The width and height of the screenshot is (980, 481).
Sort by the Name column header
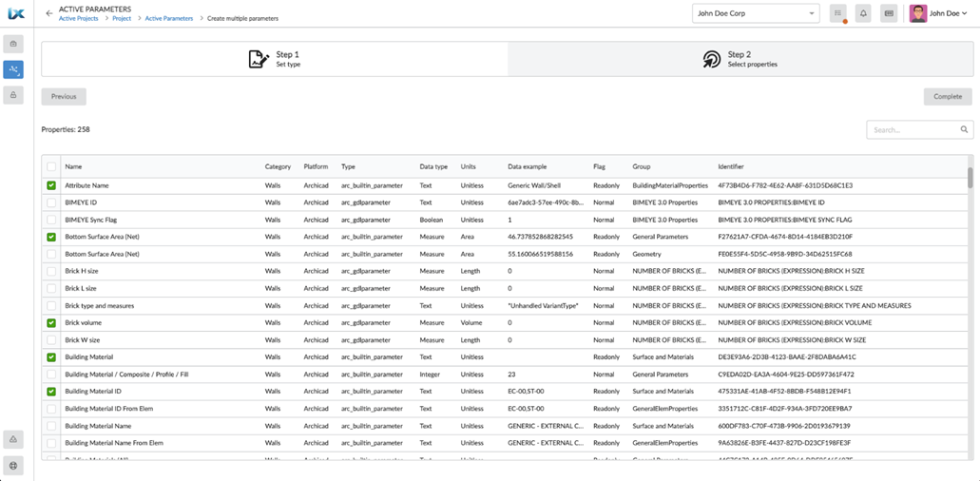point(74,166)
